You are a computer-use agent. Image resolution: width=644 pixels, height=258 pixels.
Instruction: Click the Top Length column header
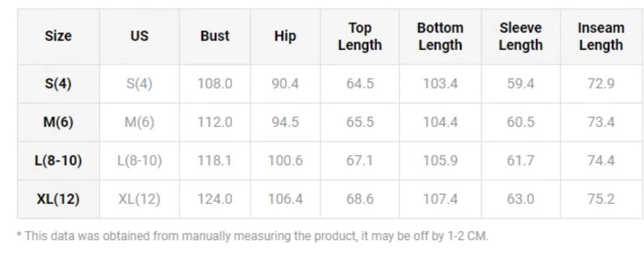click(x=360, y=36)
